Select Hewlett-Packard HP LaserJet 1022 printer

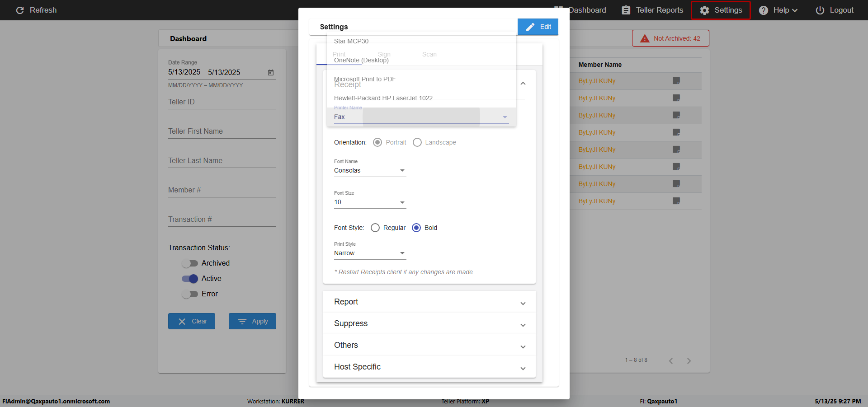421,98
